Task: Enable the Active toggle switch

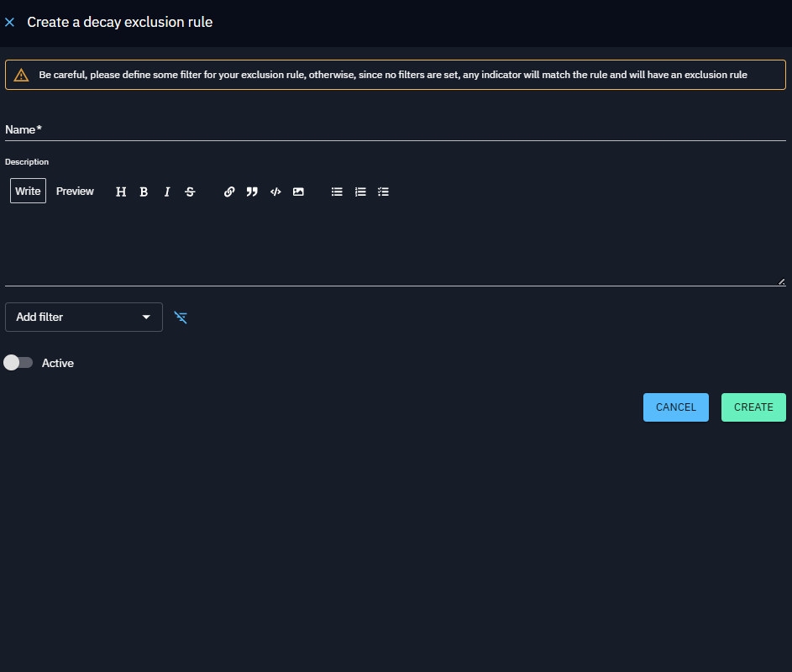Action: click(18, 363)
